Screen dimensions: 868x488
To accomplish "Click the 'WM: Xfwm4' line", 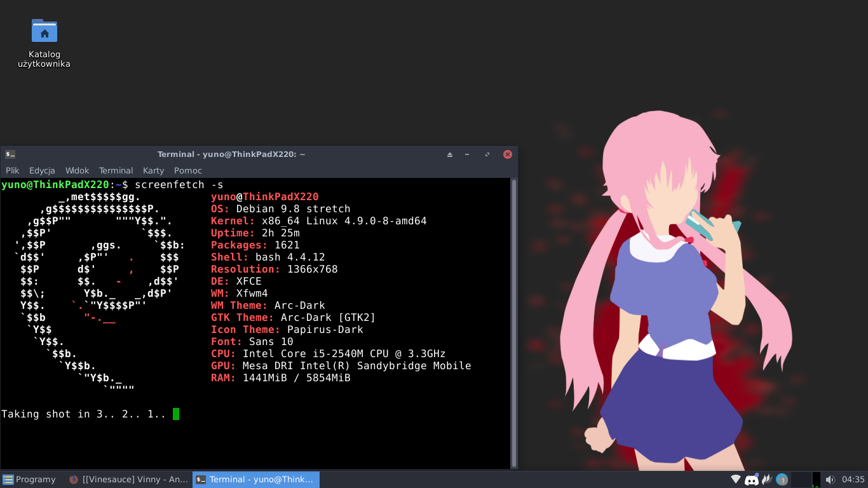I will 240,294.
